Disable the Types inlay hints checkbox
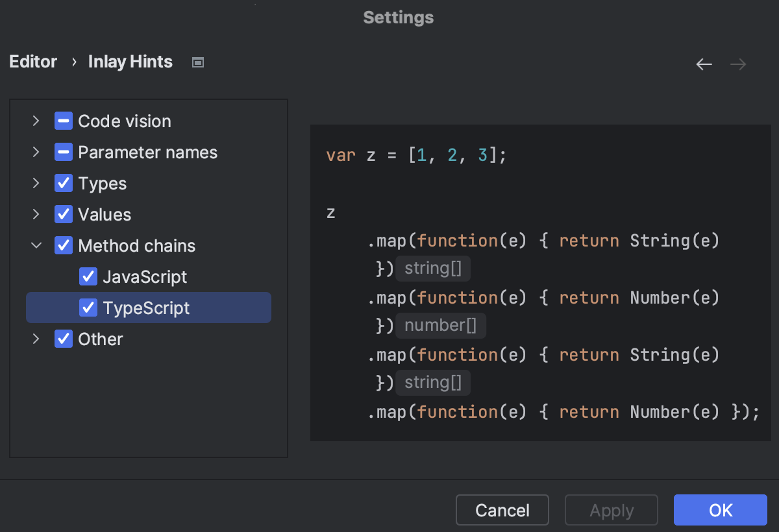779x532 pixels. point(63,183)
